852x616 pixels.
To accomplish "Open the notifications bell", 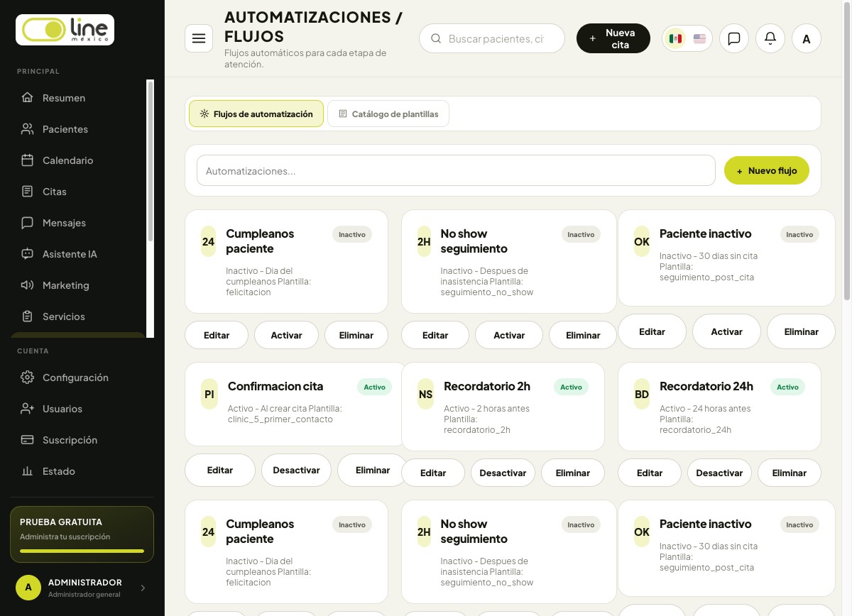I will point(770,38).
